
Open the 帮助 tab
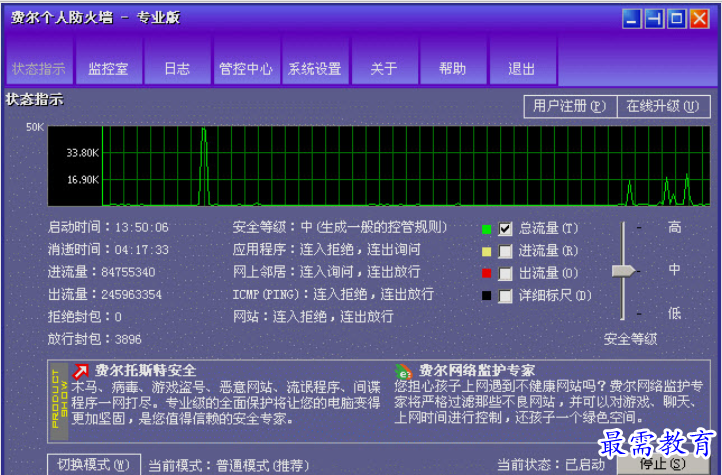pos(453,61)
